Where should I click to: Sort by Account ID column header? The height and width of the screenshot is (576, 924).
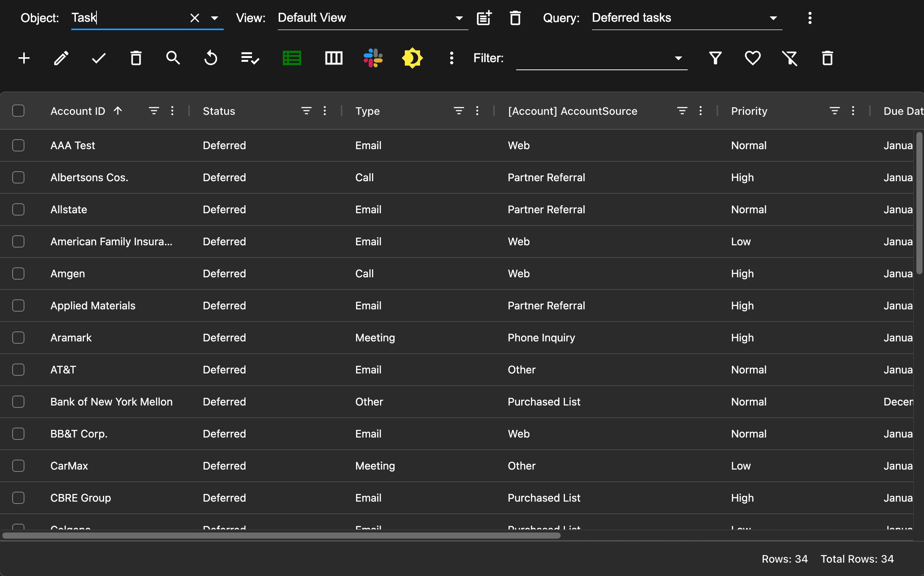[78, 111]
